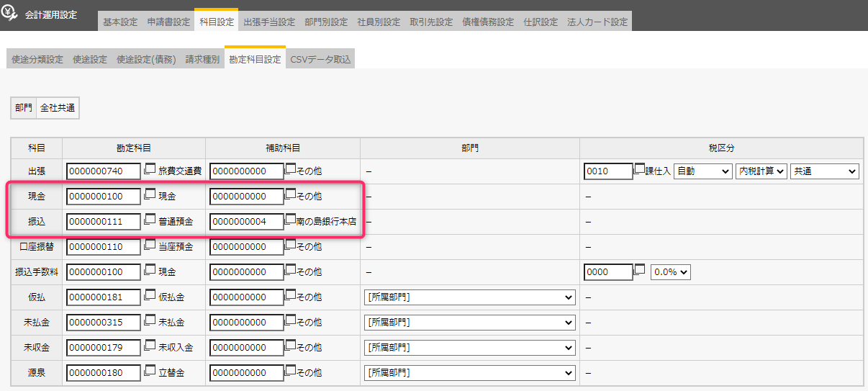Open account lookup icon in 現金 row
Screen dimensions: 868x391
150,196
